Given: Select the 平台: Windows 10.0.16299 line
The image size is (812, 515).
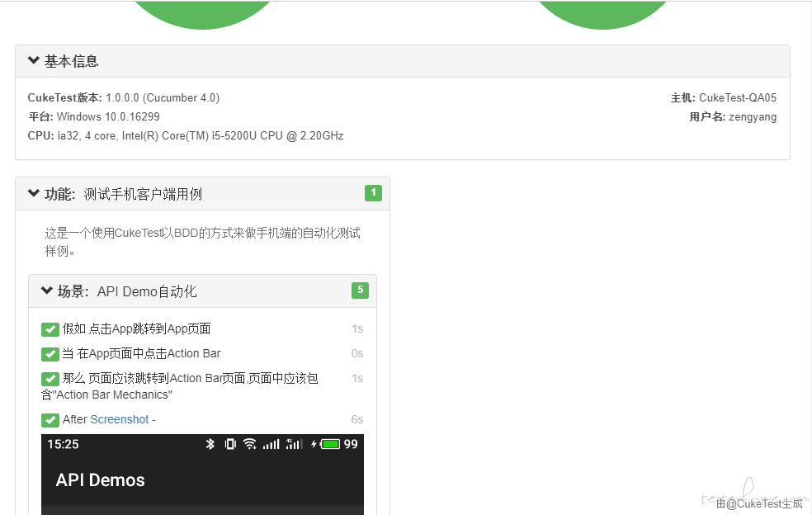Looking at the screenshot, I should pos(94,116).
